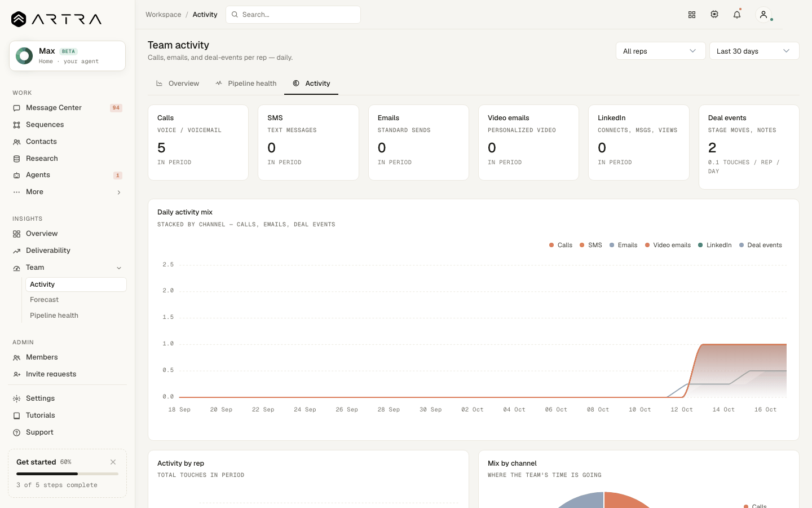
Task: Click the Support help icon
Action: click(x=17, y=432)
